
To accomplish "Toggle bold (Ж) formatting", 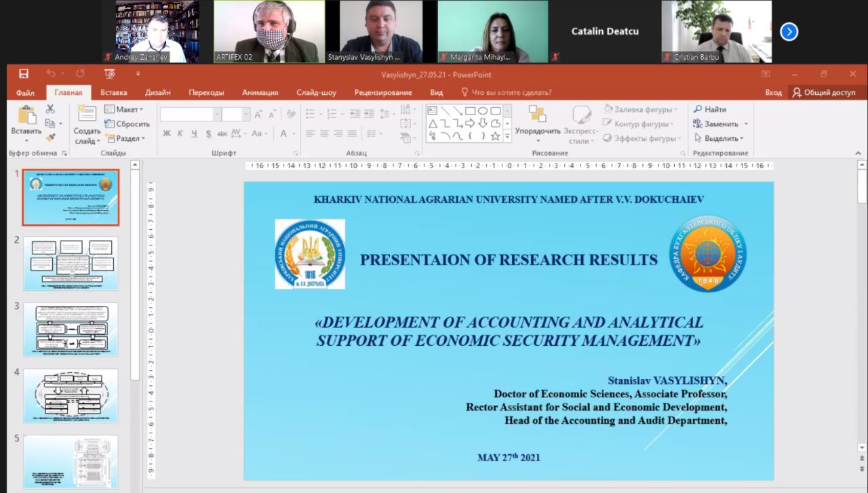I will click(167, 134).
